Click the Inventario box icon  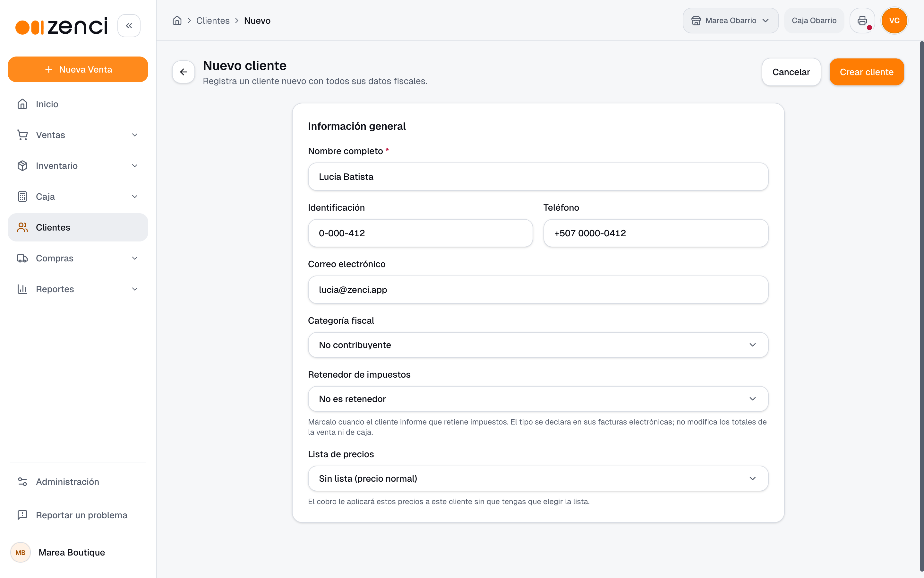[22, 165]
